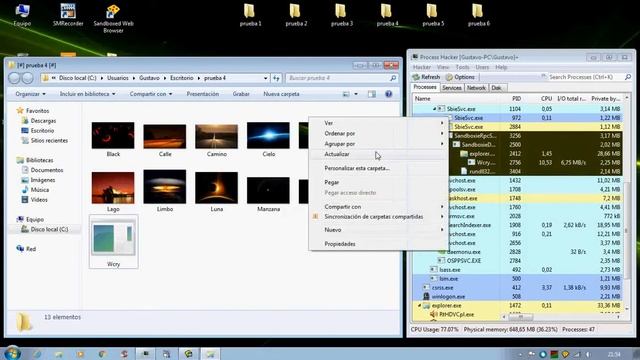Image resolution: width=640 pixels, height=360 pixels.
Task: Open Sincronización de carpetas compartidas submenu
Action: click(x=378, y=217)
